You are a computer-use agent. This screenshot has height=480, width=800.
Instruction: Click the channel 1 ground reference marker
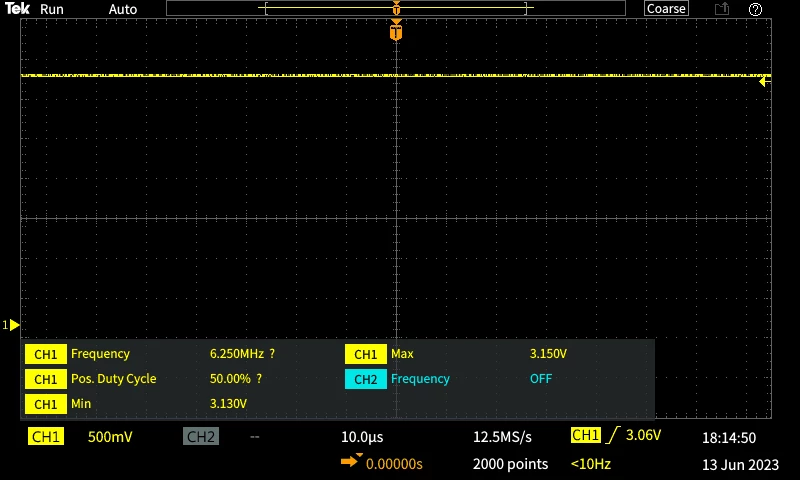click(11, 325)
